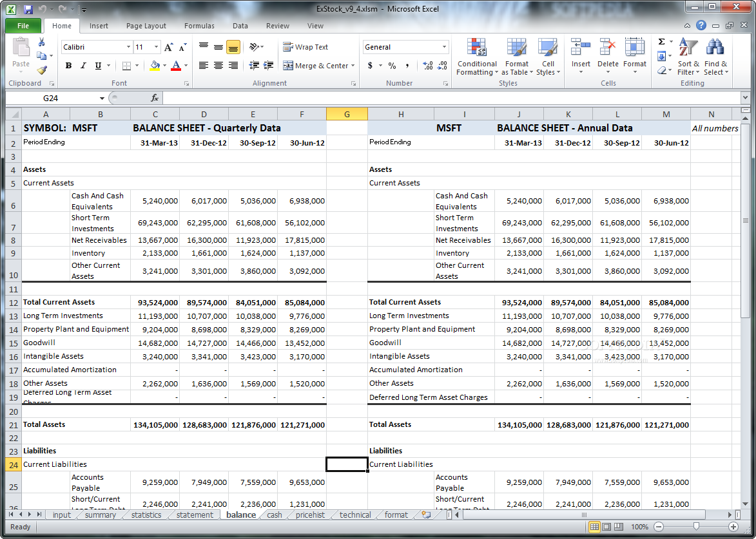Click the insert function fx icon
This screenshot has height=539, width=756.
pyautogui.click(x=155, y=99)
